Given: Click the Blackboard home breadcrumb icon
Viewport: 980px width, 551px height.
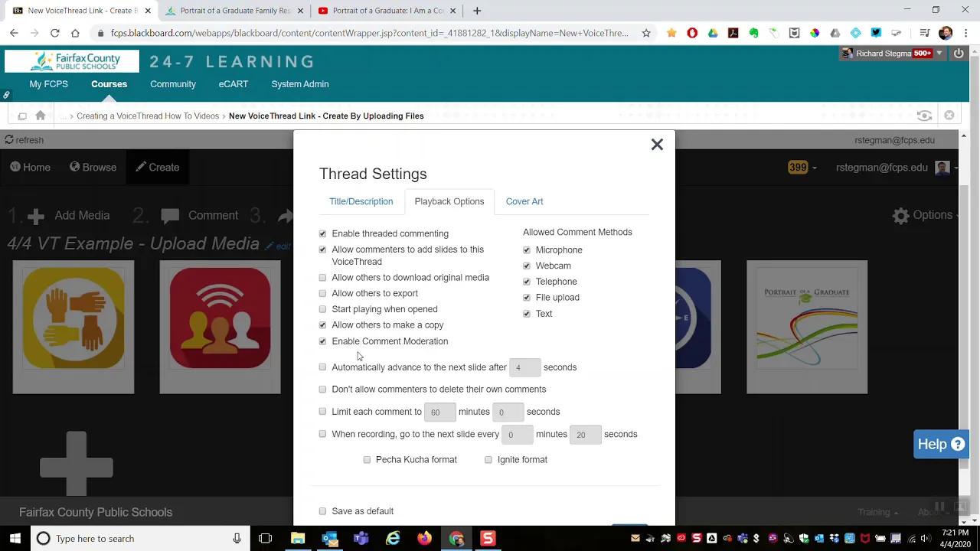Looking at the screenshot, I should pos(41,116).
